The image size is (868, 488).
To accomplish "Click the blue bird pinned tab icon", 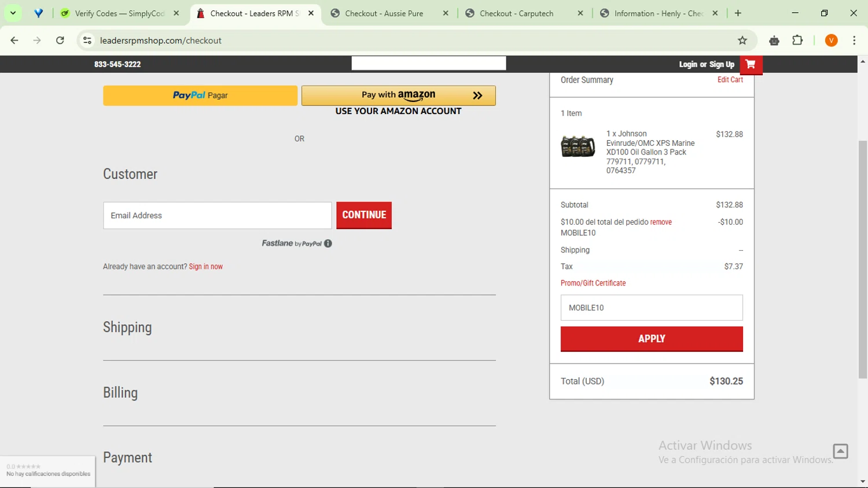I will tap(38, 13).
